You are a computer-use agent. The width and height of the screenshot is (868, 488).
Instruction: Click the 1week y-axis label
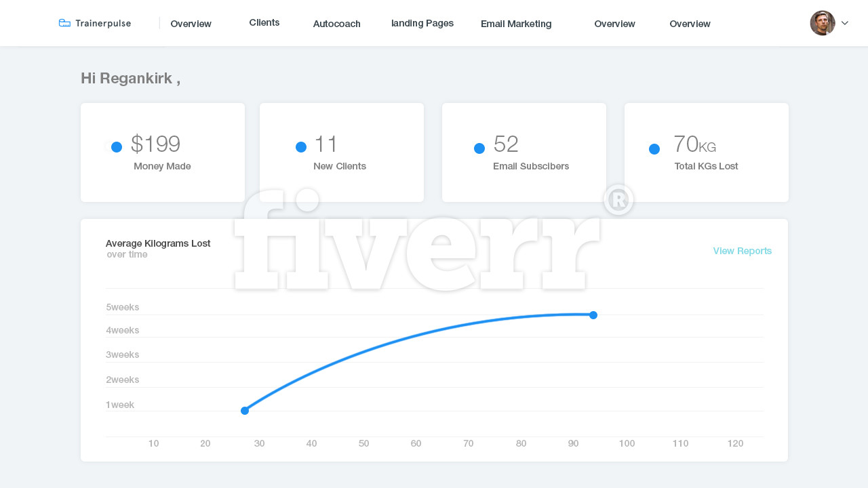point(120,405)
